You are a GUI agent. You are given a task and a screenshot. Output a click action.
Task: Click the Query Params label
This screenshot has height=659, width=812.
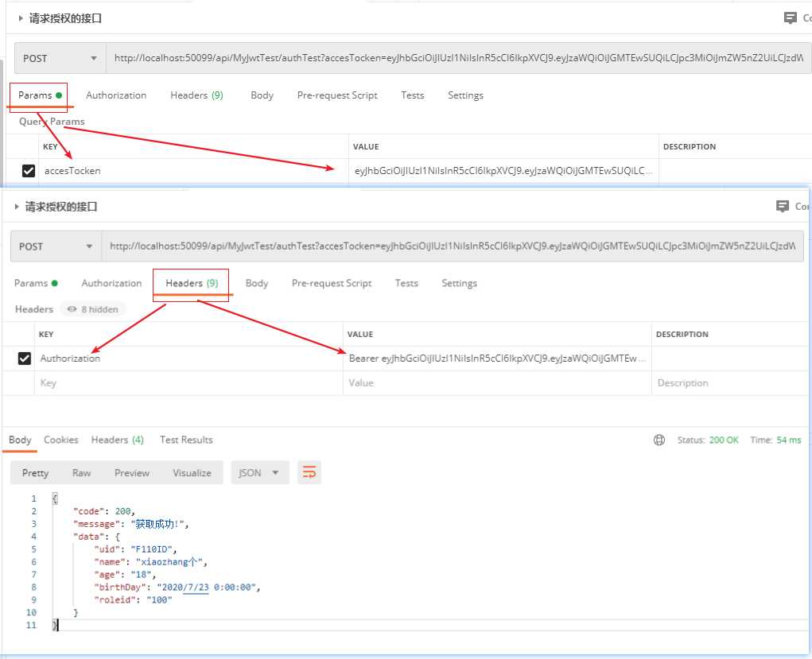coord(52,121)
